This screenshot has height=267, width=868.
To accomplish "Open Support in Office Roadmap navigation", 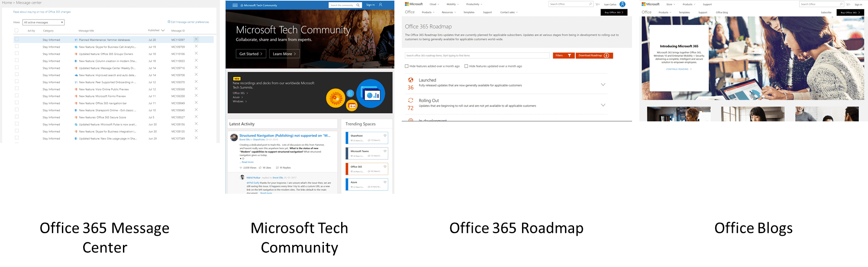I will (x=487, y=12).
